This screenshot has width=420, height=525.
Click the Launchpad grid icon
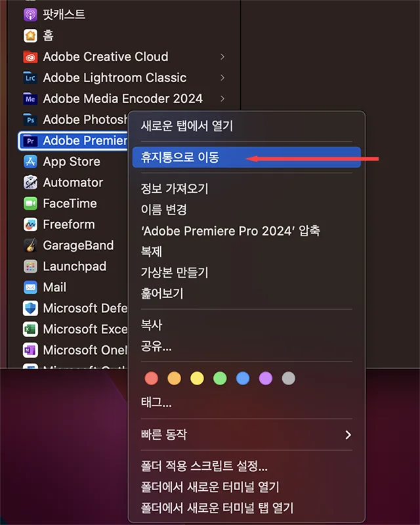pos(30,266)
